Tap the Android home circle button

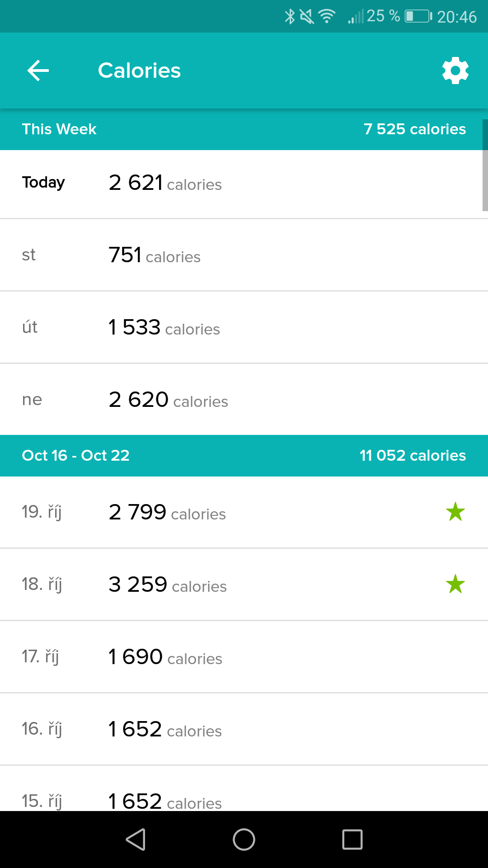(244, 840)
